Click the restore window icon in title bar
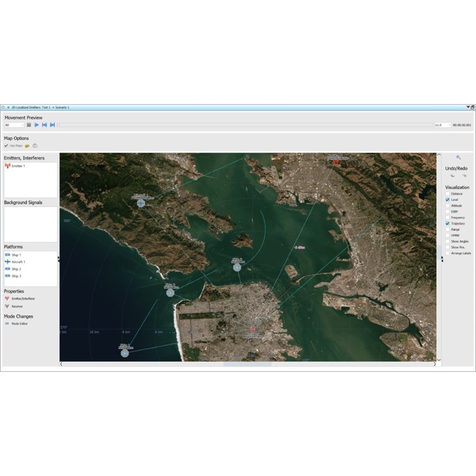Screen dimensions: 476x476 [473, 107]
